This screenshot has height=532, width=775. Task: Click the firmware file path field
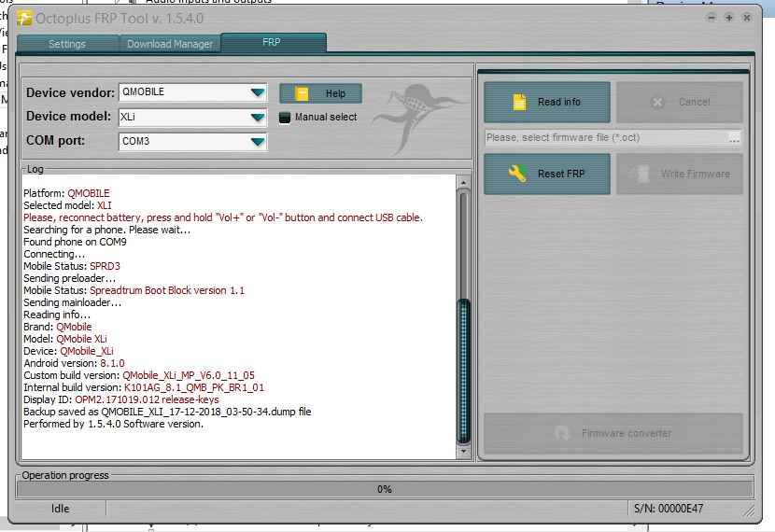click(x=606, y=138)
